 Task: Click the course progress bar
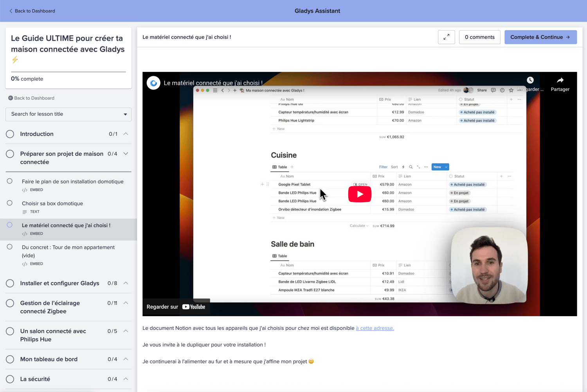[68, 72]
